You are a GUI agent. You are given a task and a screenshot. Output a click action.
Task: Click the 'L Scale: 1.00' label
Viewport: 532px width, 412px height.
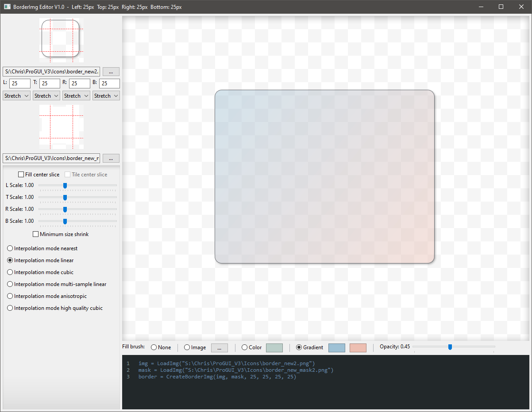pyautogui.click(x=19, y=185)
